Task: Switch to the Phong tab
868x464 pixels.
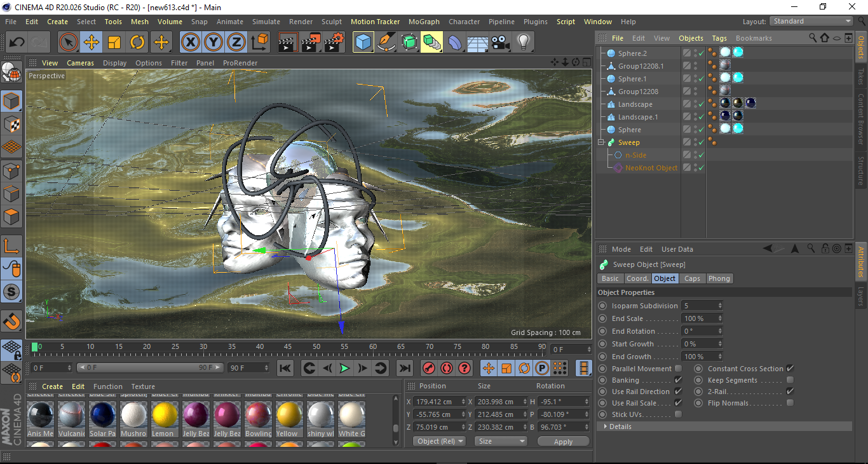Action: 719,278
